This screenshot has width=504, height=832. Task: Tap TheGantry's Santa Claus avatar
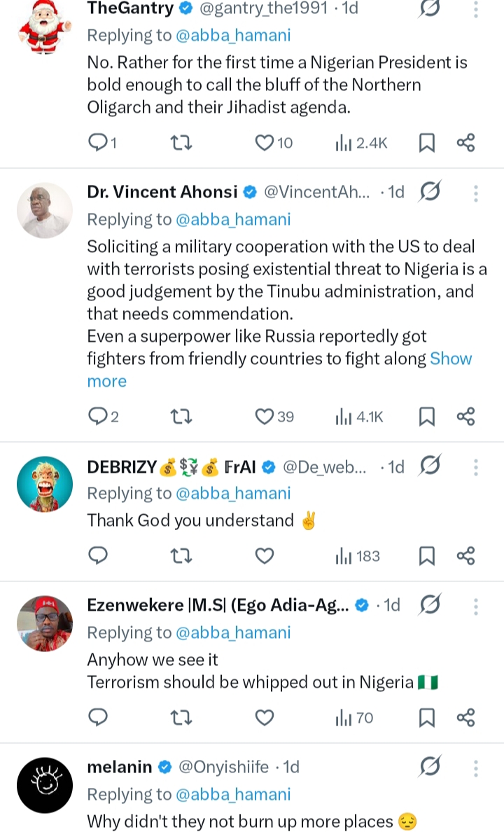(x=44, y=28)
